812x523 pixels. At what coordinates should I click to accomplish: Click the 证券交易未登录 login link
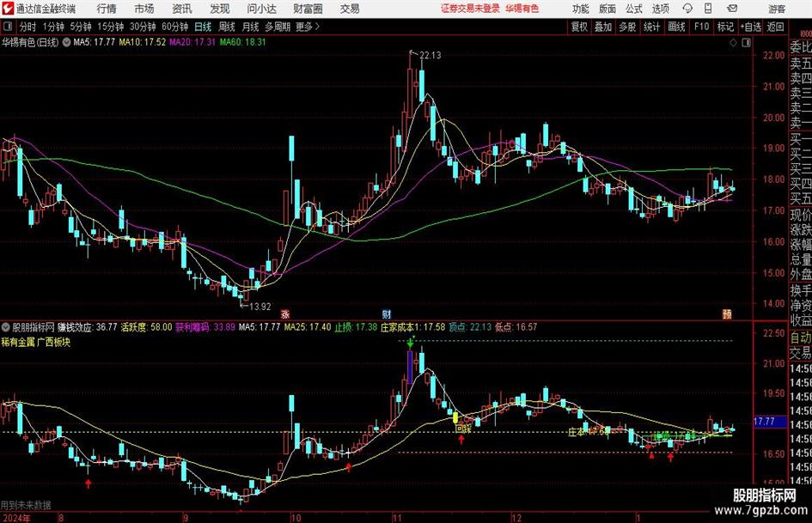coord(470,9)
